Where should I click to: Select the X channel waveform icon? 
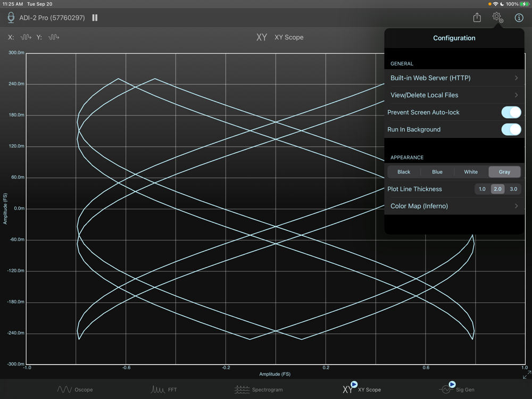point(26,37)
